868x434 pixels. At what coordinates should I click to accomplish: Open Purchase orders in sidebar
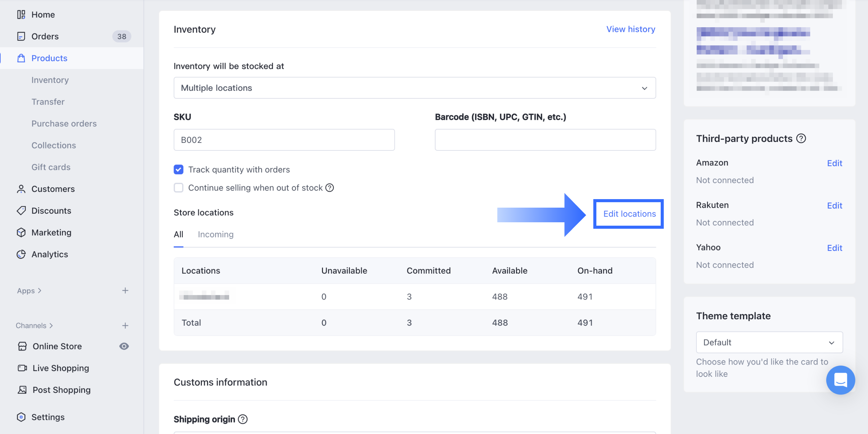pos(64,124)
